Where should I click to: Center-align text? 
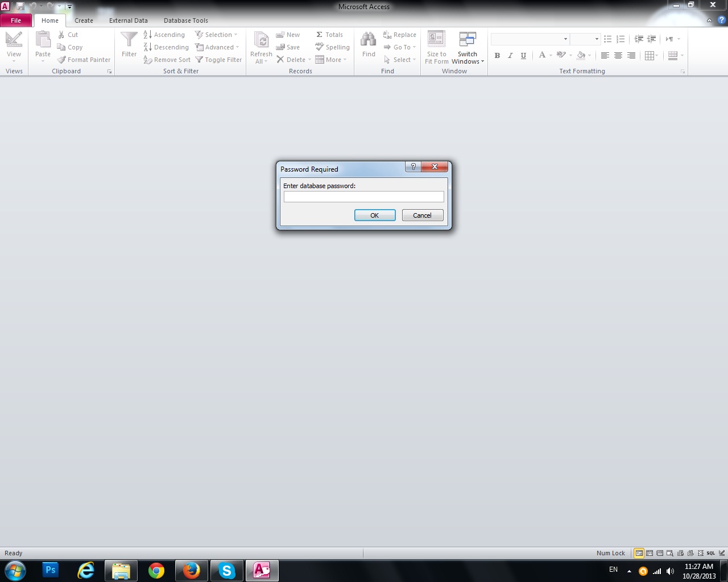(x=618, y=55)
